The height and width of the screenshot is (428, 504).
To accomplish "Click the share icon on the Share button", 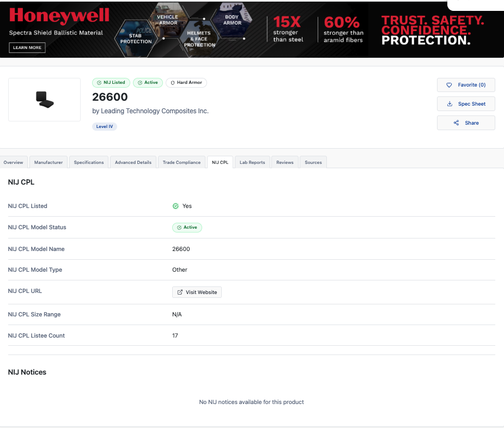I will point(456,123).
